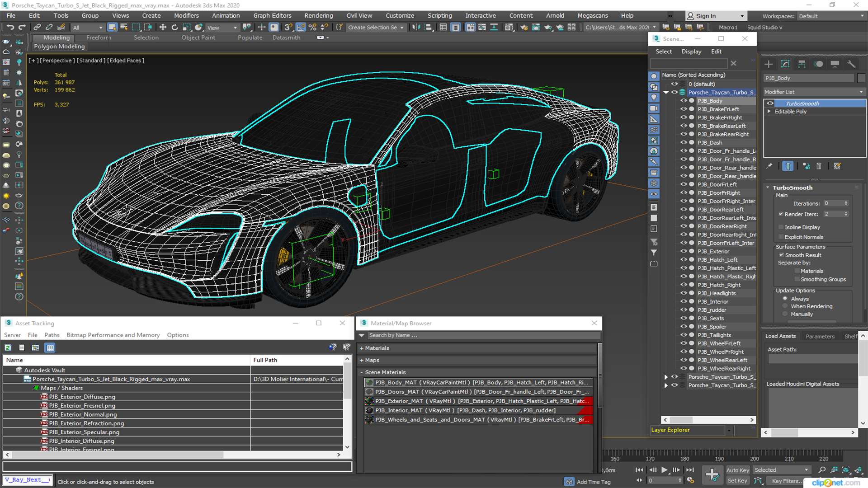
Task: Click the Auto Key button
Action: 737,470
